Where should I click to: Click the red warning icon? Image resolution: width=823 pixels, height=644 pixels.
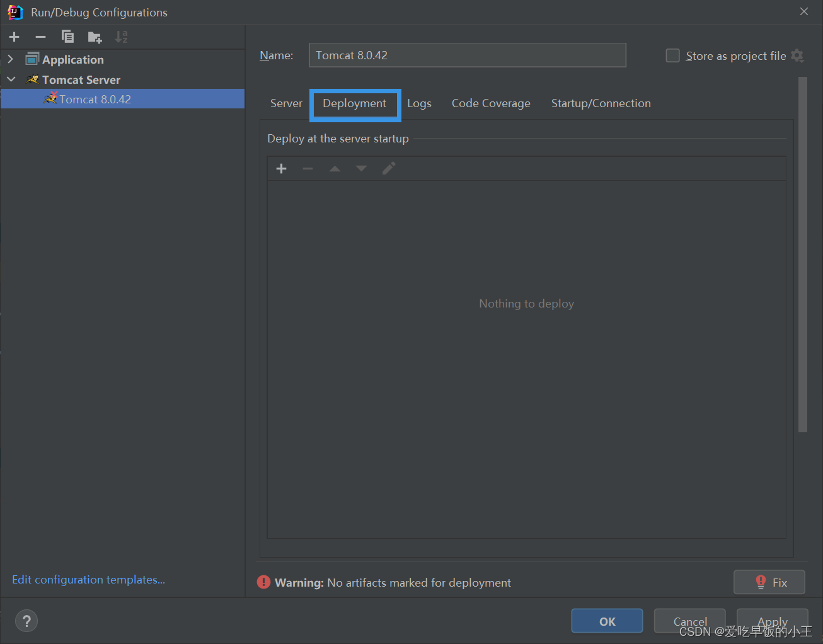tap(263, 582)
